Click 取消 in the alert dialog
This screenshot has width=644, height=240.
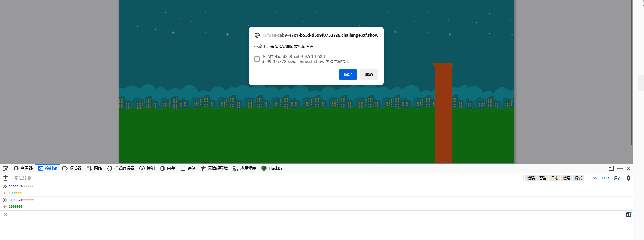click(x=369, y=75)
